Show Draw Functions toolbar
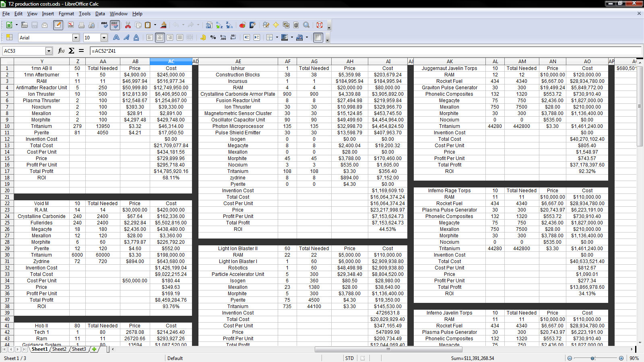Viewport: 644px width, 362px height. (x=252, y=25)
